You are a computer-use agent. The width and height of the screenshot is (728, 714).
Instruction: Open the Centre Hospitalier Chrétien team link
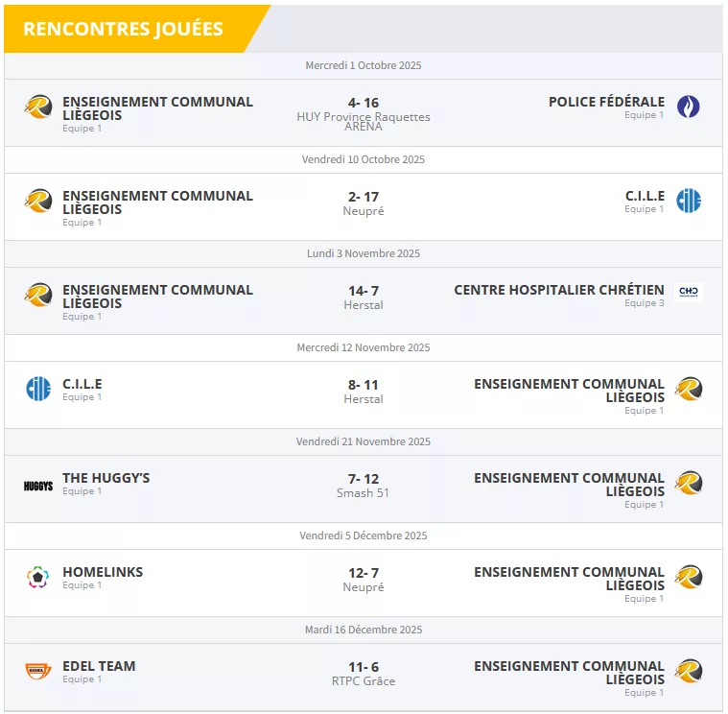[558, 290]
